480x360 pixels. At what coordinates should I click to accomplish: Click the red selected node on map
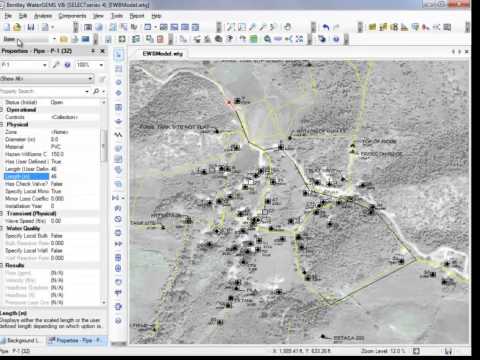tap(229, 103)
